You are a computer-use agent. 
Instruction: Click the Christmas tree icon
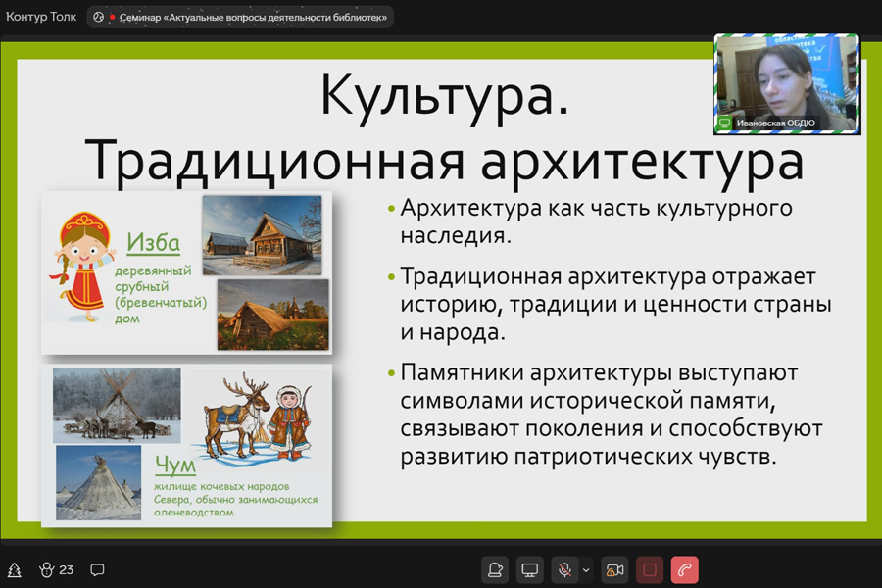[15, 569]
